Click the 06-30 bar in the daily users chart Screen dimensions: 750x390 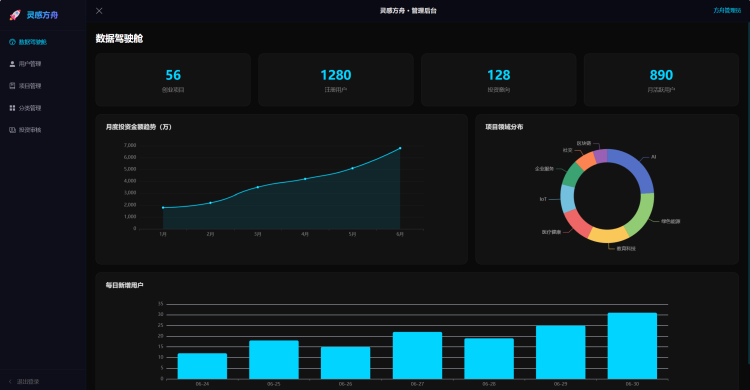pyautogui.click(x=632, y=346)
